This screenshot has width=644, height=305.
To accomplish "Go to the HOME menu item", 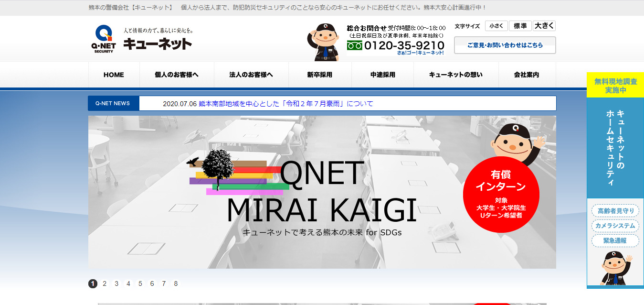I will click(114, 75).
